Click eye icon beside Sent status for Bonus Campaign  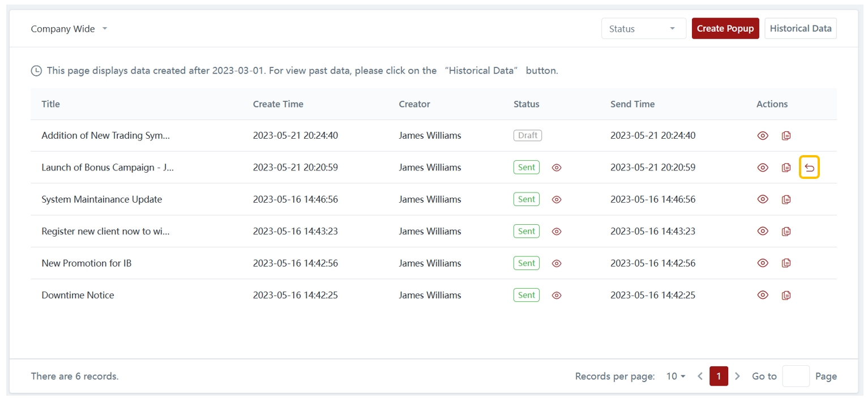click(557, 168)
